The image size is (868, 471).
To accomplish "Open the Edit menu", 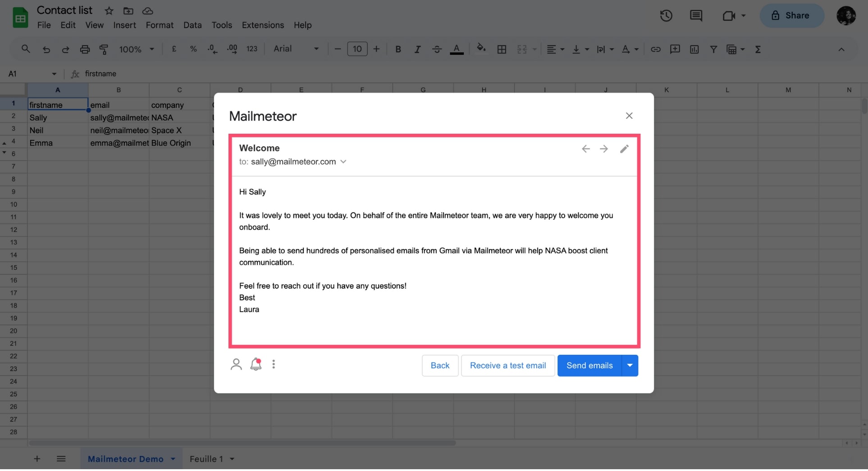I will coord(68,25).
